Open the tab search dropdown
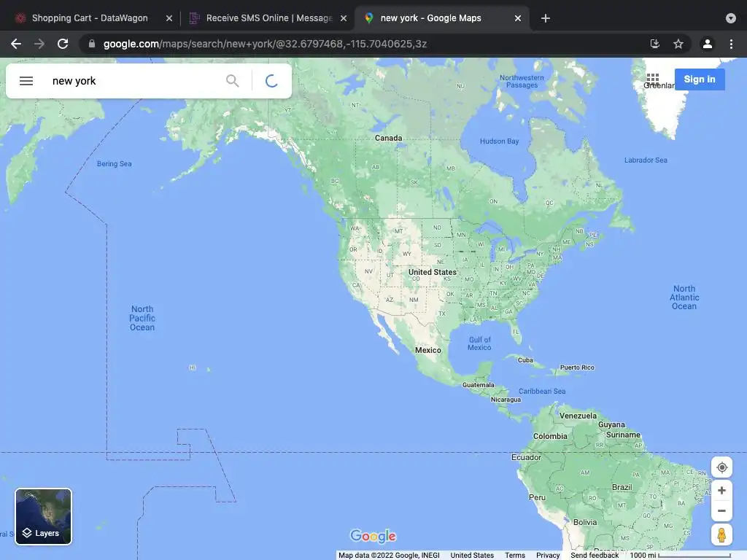 coord(731,18)
